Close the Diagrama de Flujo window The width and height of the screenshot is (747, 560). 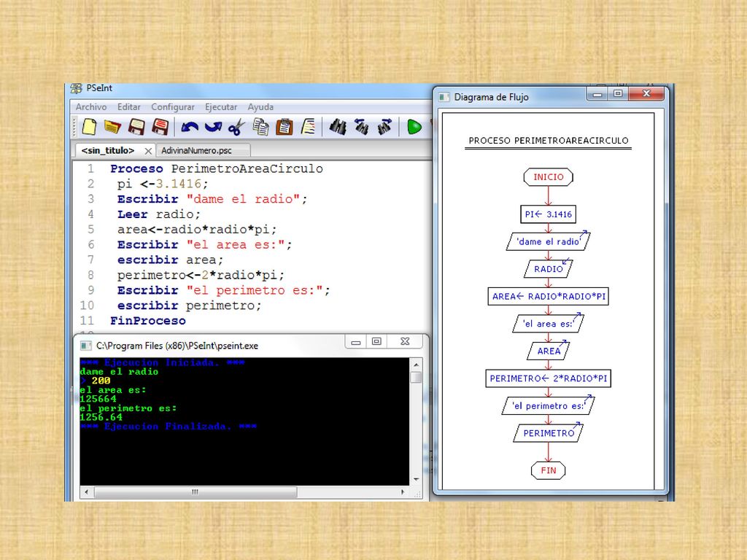646,94
